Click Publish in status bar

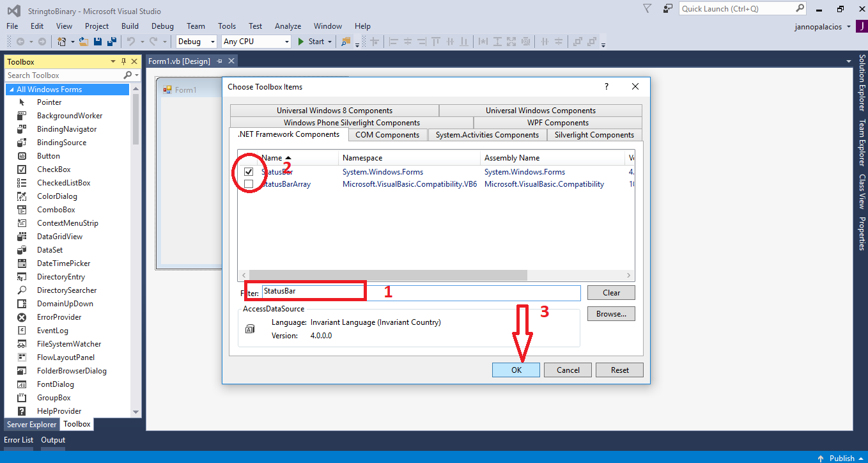pyautogui.click(x=842, y=458)
